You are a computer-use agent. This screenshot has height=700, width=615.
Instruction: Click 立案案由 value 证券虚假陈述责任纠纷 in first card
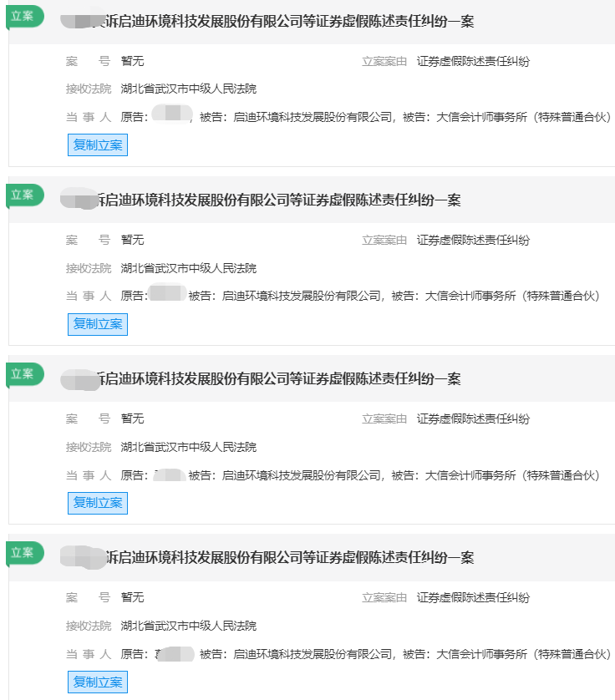click(473, 61)
